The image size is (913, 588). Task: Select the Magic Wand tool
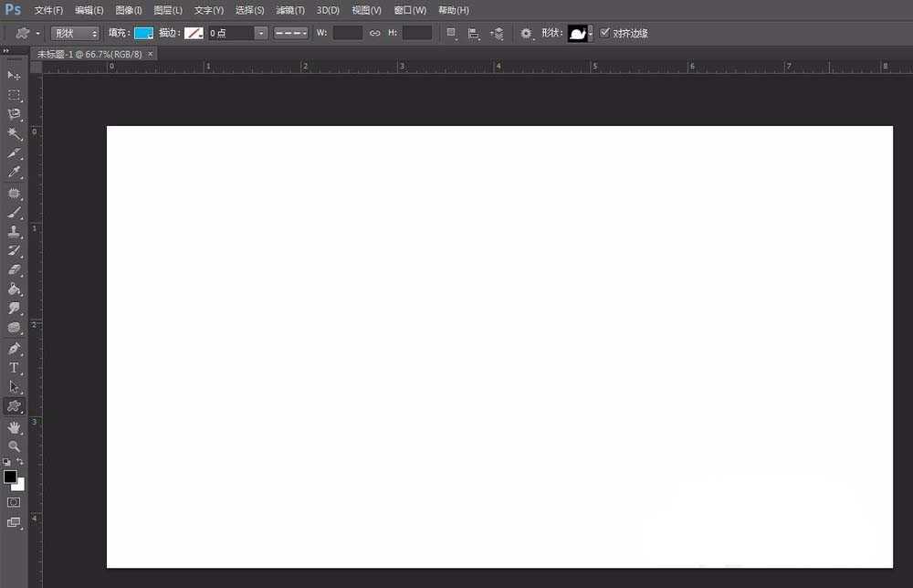tap(14, 134)
